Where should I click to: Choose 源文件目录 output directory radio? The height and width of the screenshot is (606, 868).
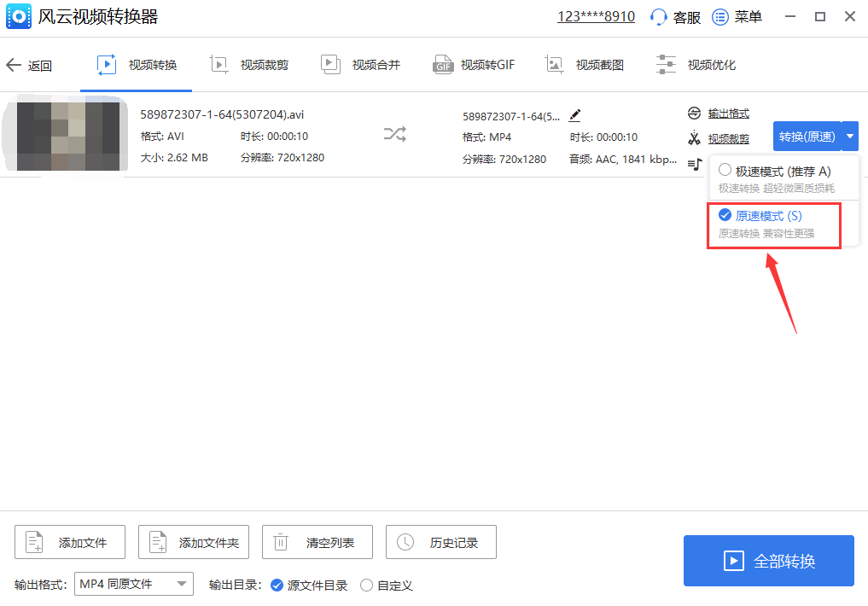277,586
